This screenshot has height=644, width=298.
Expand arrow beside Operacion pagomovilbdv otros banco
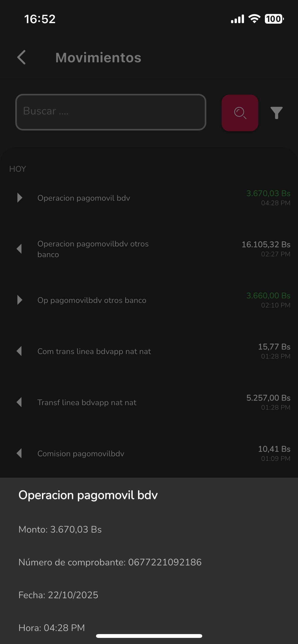point(19,248)
